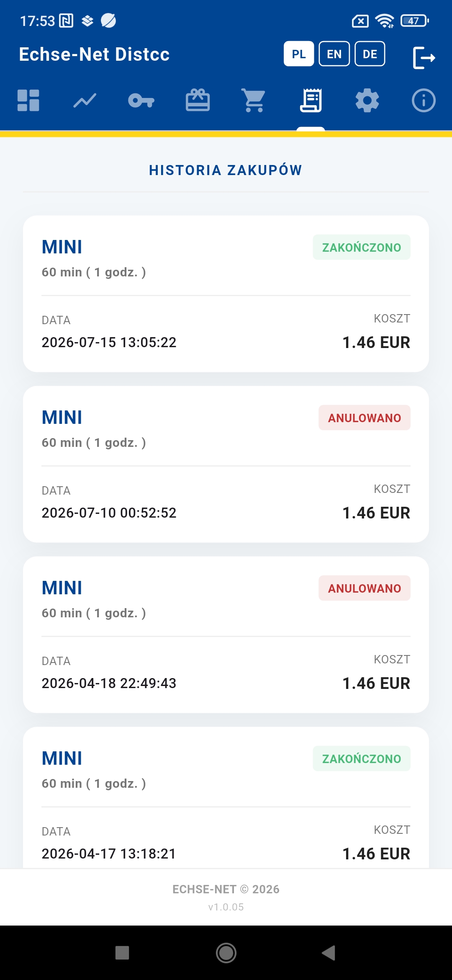
Task: Switch language to PL
Action: pyautogui.click(x=299, y=54)
